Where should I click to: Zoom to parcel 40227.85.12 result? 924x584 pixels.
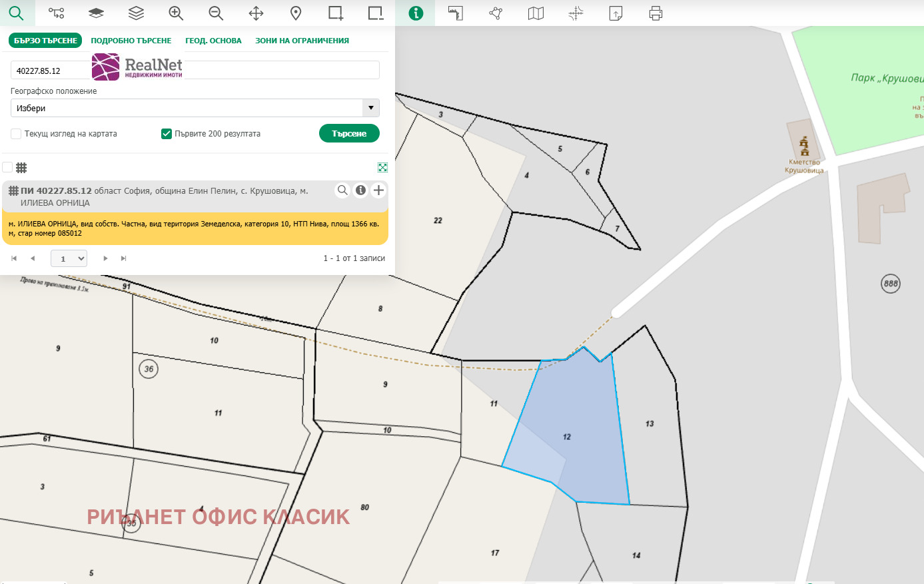coord(342,190)
